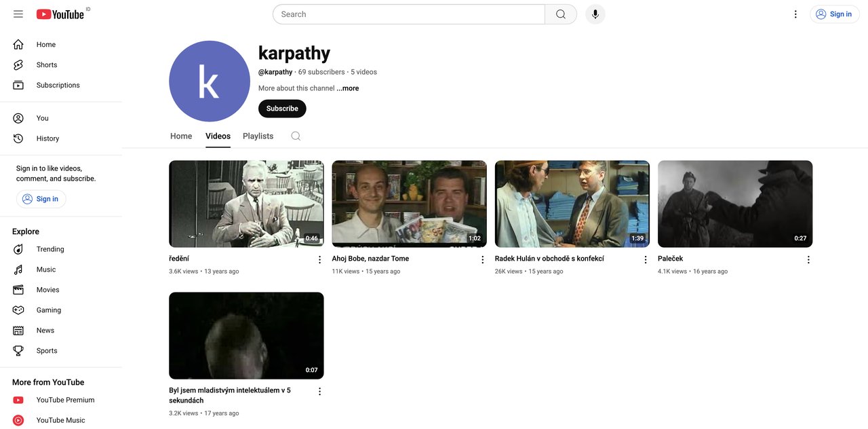Click the karpathy channel avatar
Viewport: 868px width, 429px height.
coord(210,81)
